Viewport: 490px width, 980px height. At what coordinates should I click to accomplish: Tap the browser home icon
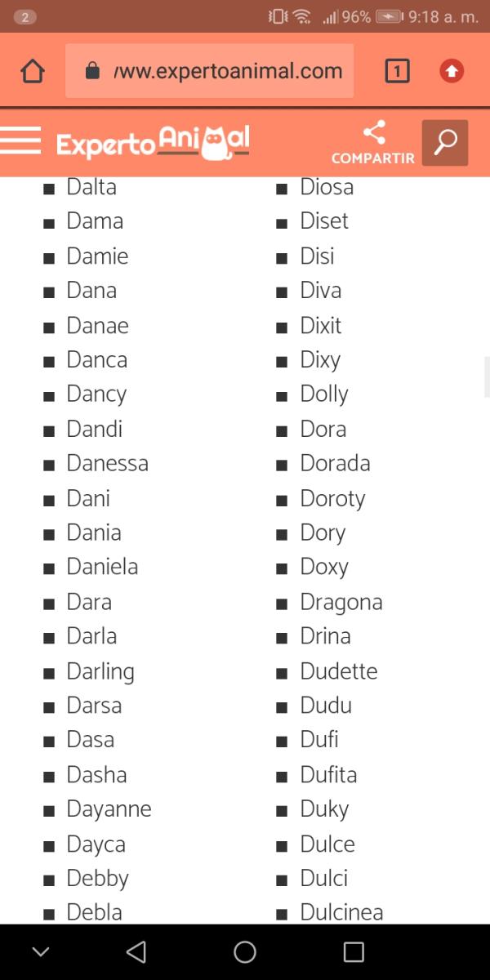coord(32,72)
